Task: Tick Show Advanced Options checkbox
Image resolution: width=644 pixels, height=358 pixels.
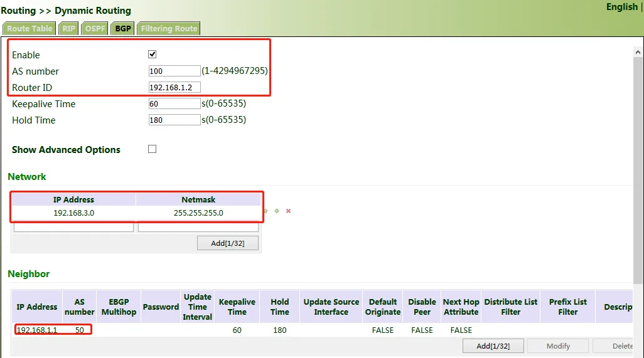Action: pyautogui.click(x=153, y=149)
